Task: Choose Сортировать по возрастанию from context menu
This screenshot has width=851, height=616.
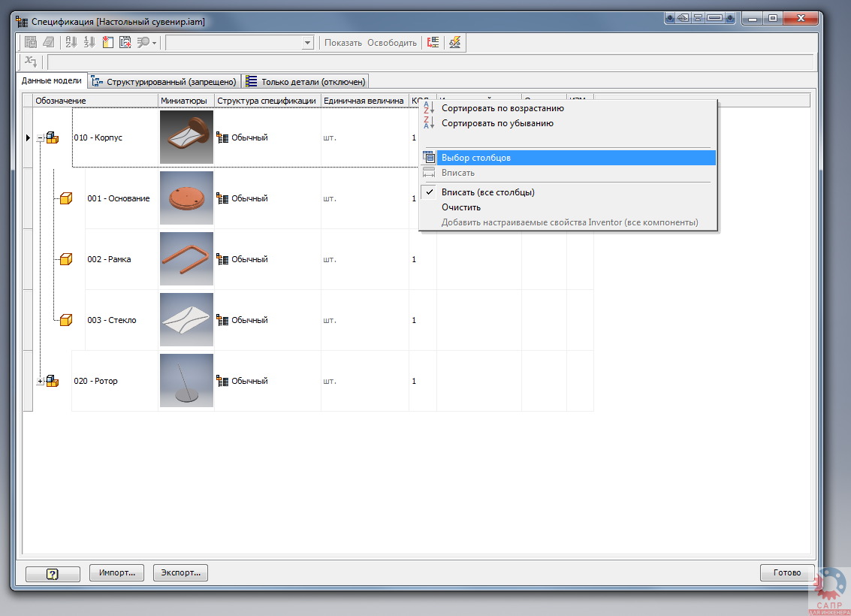Action: (569, 108)
